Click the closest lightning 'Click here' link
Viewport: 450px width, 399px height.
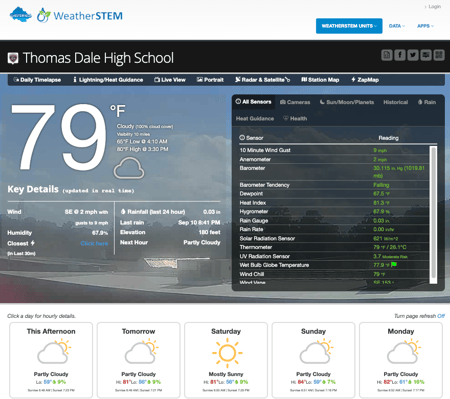[x=94, y=243]
